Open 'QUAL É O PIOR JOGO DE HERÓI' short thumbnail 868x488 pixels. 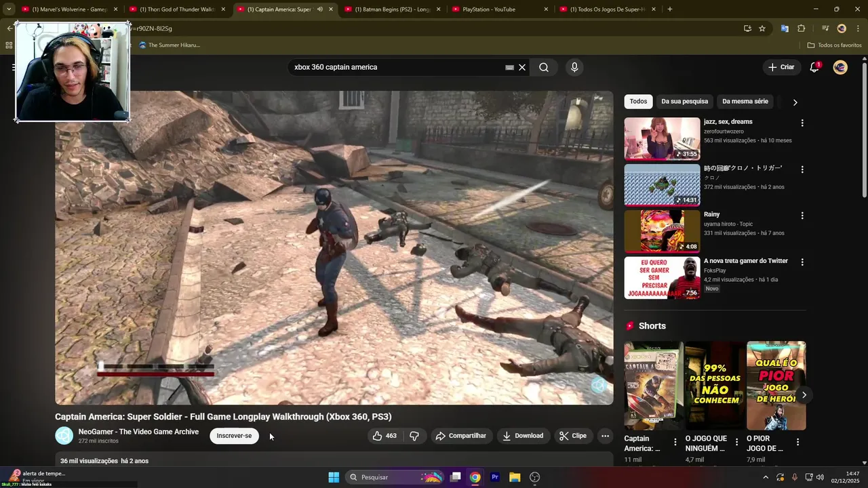(x=776, y=386)
